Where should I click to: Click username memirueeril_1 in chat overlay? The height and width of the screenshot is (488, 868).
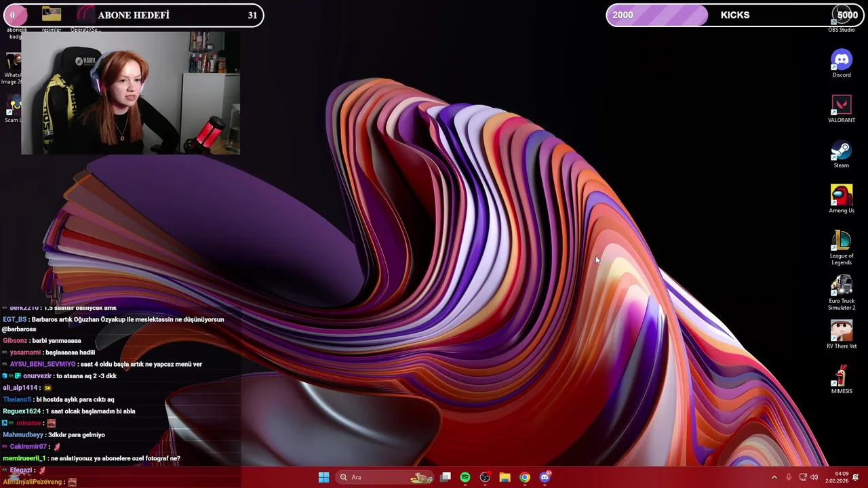pos(24,458)
